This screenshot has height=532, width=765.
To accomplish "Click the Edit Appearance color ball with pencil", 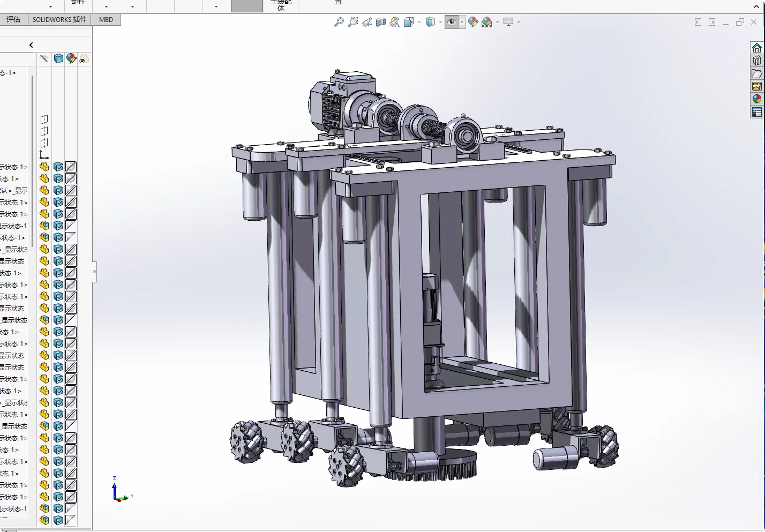I will (473, 22).
